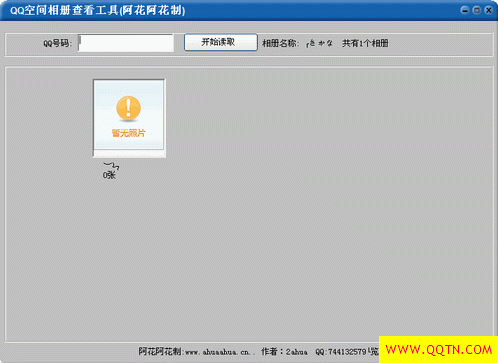This screenshot has height=363, width=498.
Task: Click the orange exclamation warning icon
Action: (x=129, y=108)
